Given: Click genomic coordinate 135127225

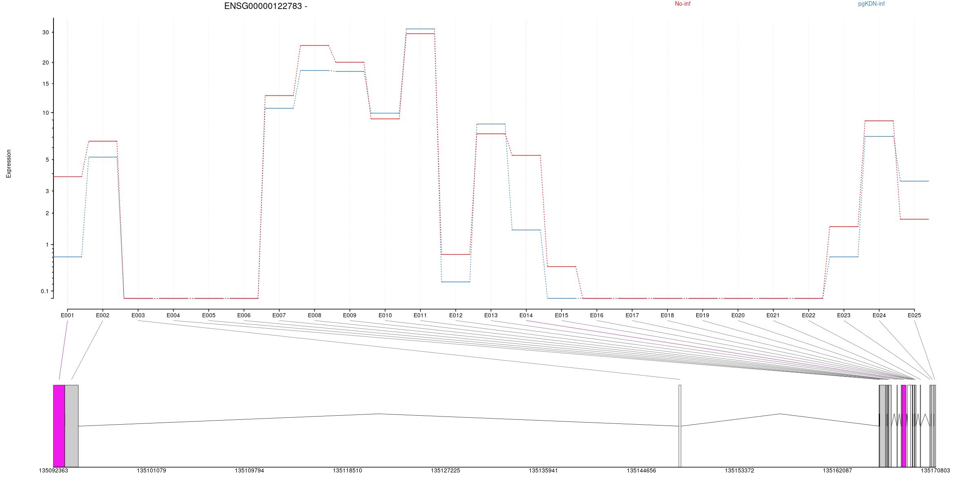Looking at the screenshot, I should [445, 470].
